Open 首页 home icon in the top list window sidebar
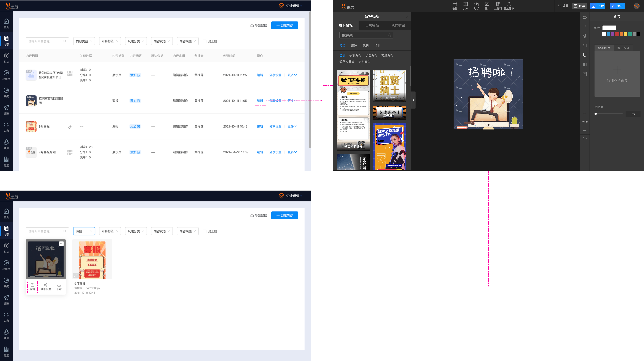 coord(6,23)
